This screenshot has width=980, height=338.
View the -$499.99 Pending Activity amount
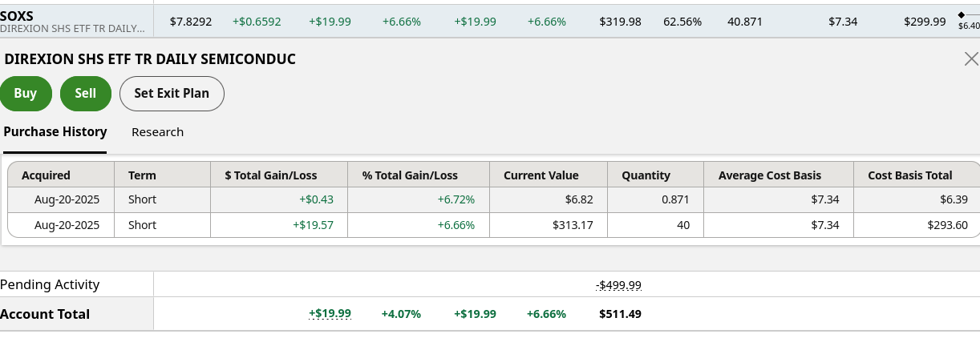(618, 285)
